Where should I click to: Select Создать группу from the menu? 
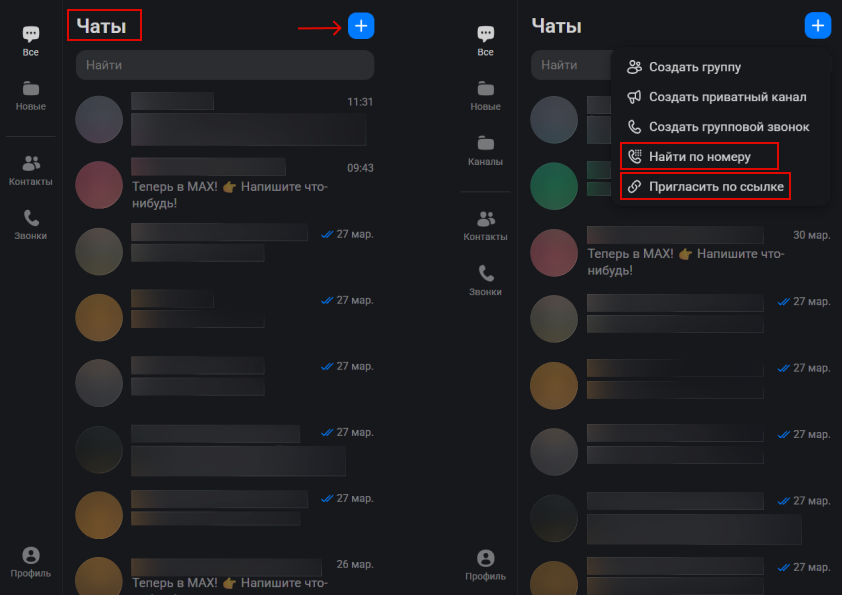695,67
